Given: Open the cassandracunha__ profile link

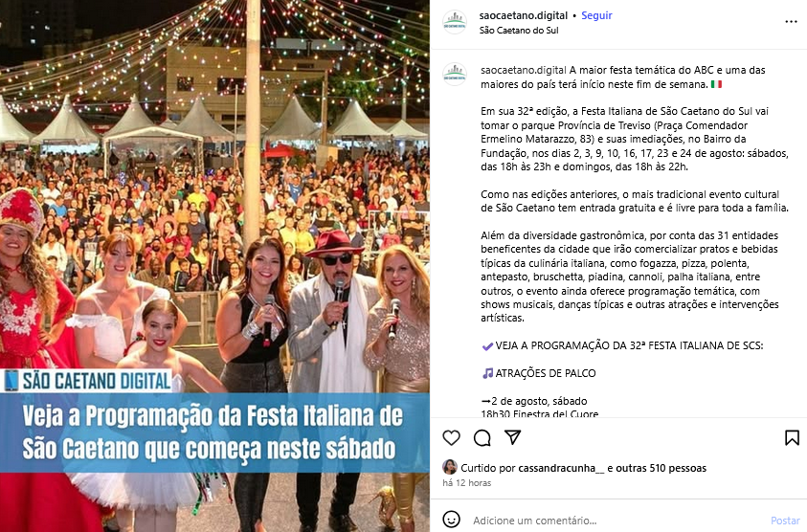Looking at the screenshot, I should pos(561,468).
